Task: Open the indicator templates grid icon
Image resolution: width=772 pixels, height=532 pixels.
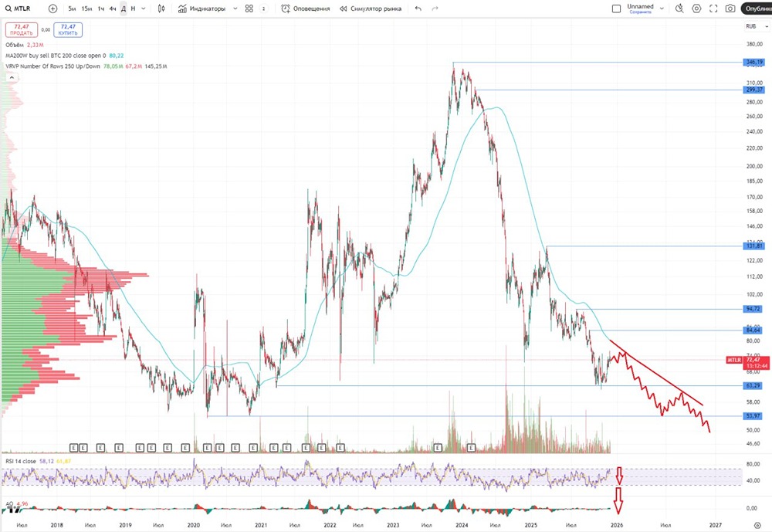Action: coord(249,8)
